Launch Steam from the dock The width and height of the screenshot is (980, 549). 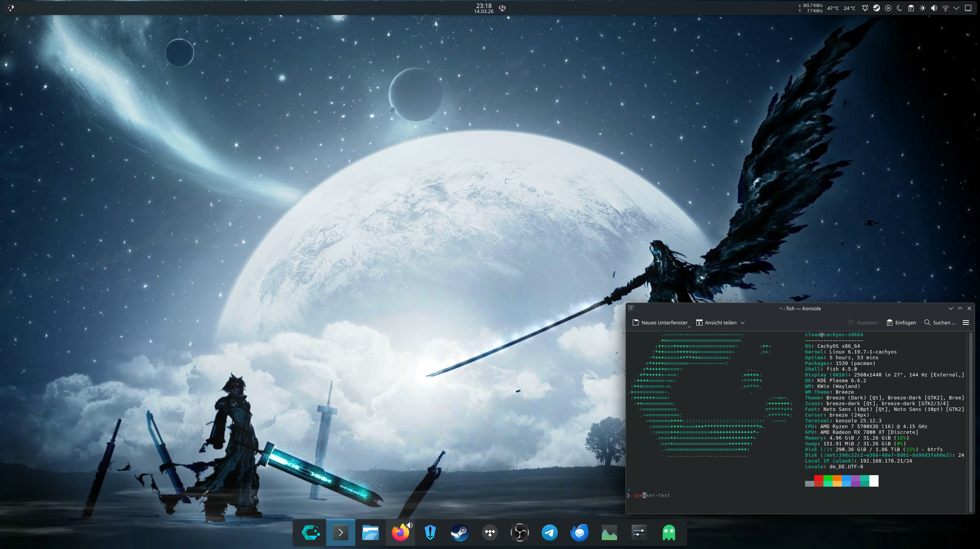460,533
